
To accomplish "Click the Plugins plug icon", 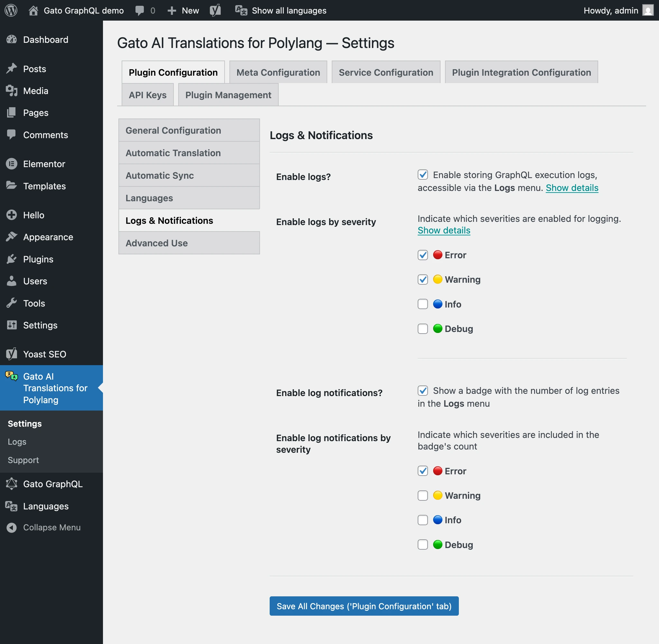I will pyautogui.click(x=12, y=259).
